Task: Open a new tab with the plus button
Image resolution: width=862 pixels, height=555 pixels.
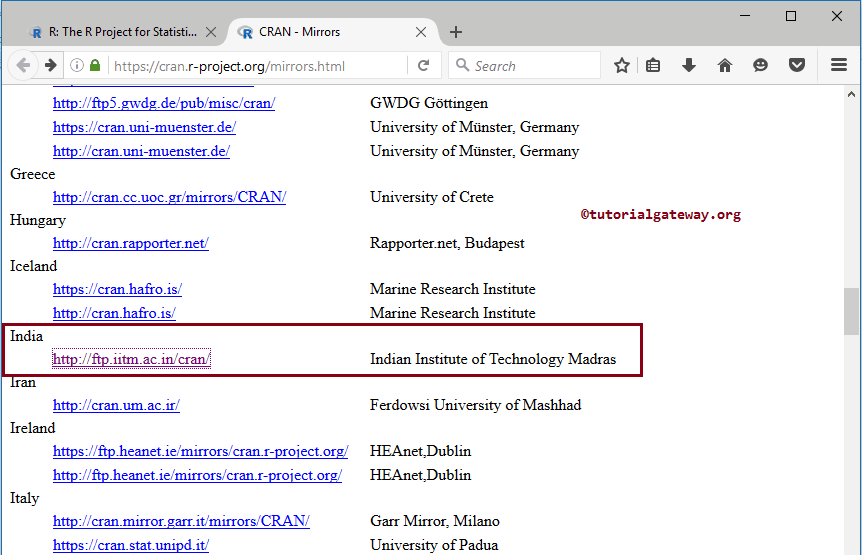Action: tap(456, 32)
